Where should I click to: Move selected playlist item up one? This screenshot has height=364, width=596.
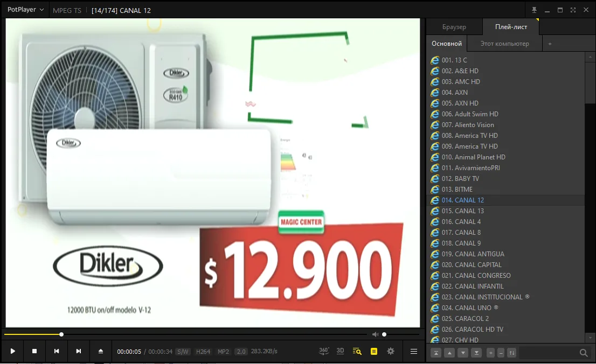pyautogui.click(x=449, y=353)
